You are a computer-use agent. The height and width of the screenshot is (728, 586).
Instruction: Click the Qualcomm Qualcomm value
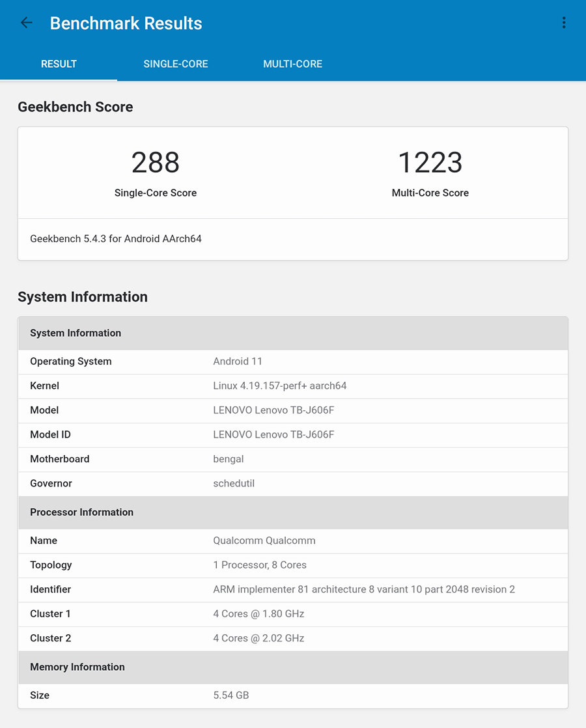pos(264,540)
